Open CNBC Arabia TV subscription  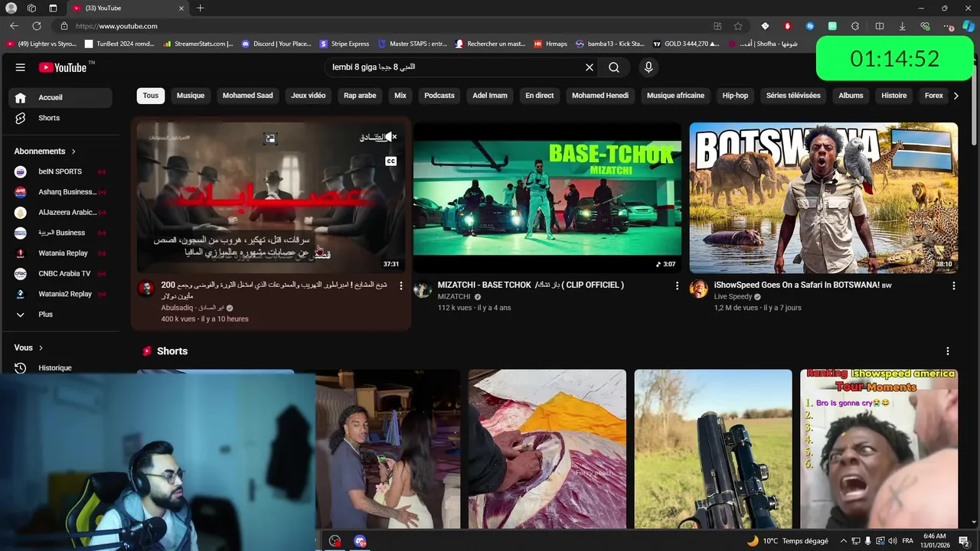60,273
